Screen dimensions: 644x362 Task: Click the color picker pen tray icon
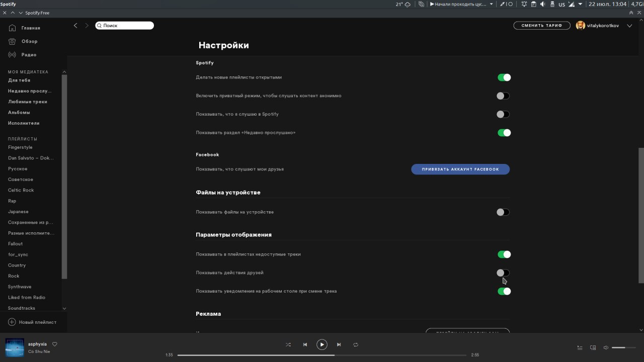502,4
